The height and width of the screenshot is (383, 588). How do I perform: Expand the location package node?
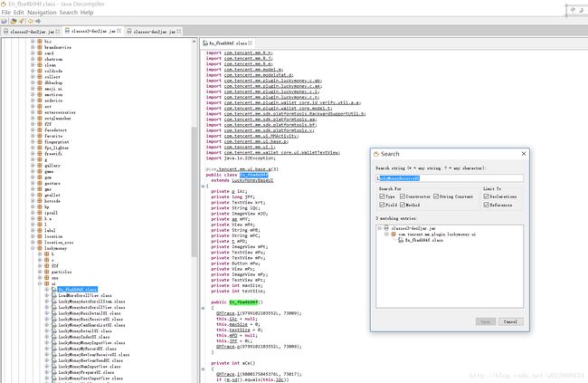[33, 236]
